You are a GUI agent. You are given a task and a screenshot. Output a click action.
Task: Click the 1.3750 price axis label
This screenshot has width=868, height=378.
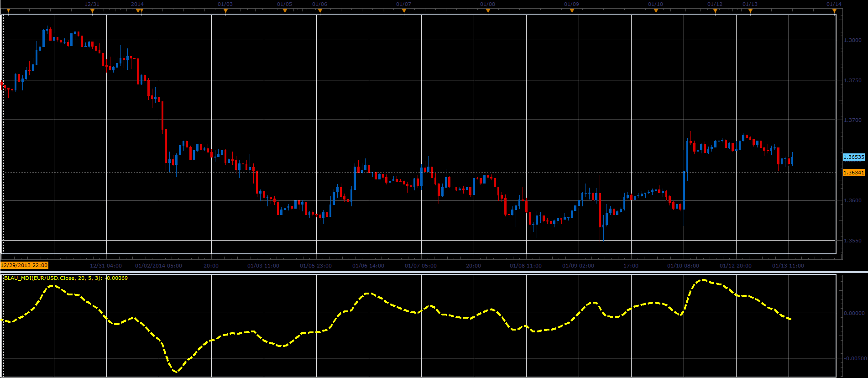point(852,80)
